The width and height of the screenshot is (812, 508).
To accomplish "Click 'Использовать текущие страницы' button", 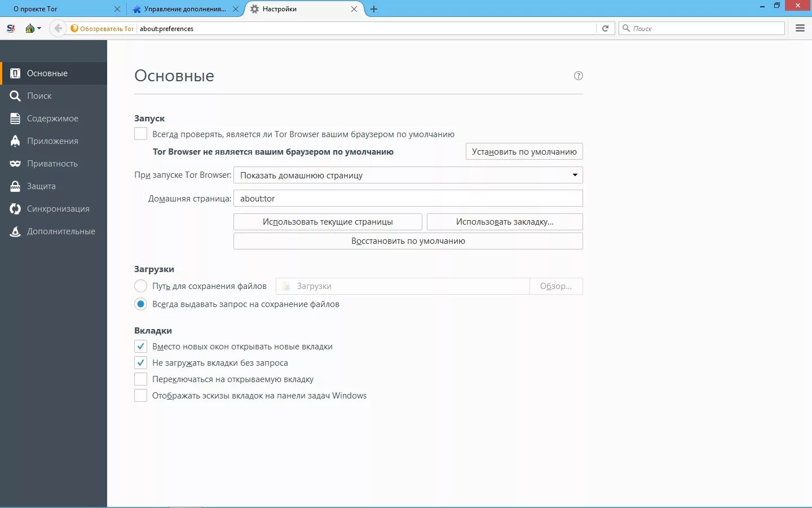I will (328, 222).
